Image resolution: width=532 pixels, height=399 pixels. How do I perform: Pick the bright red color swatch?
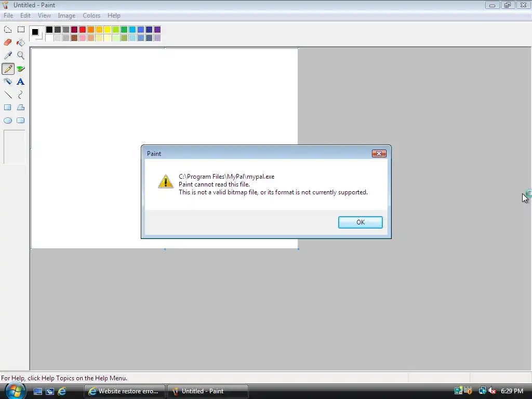83,30
